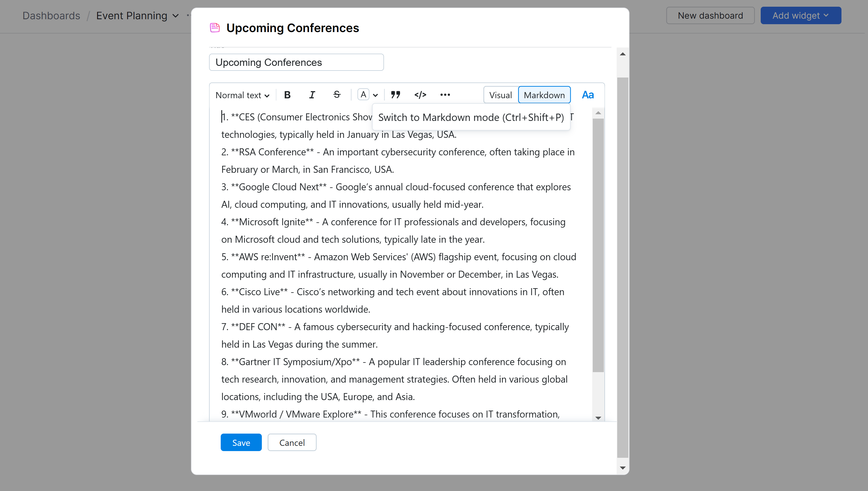Apply strikethrough formatting
The height and width of the screenshot is (491, 868).
337,95
